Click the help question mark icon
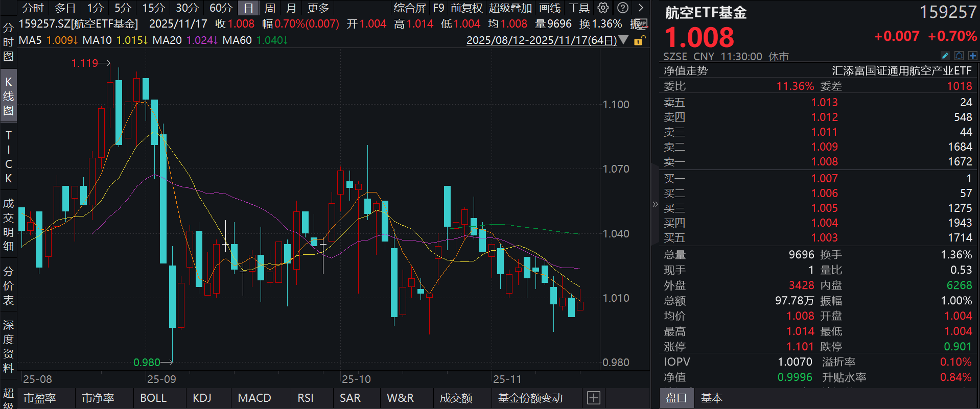Viewport: 980px width, 409px height. point(622,8)
